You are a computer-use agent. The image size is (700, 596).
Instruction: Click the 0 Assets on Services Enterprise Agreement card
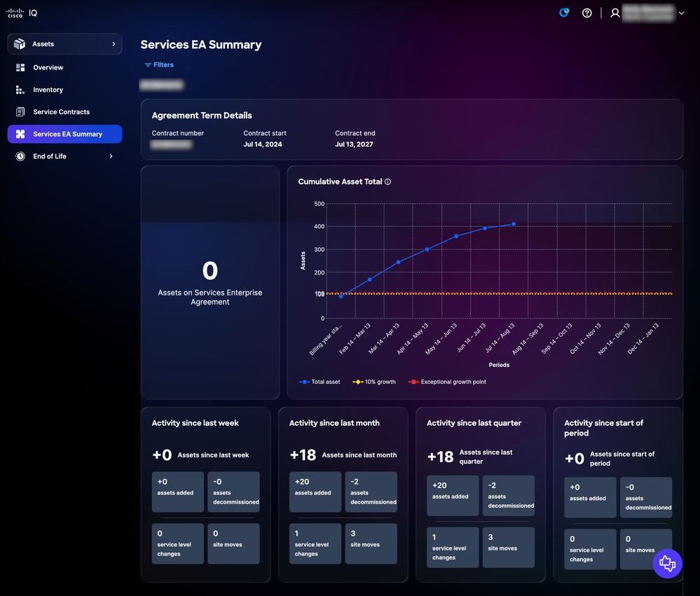210,282
